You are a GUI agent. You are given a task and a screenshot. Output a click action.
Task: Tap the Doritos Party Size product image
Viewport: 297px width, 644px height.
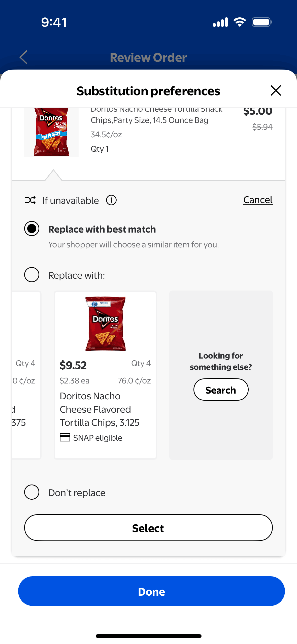pyautogui.click(x=51, y=132)
